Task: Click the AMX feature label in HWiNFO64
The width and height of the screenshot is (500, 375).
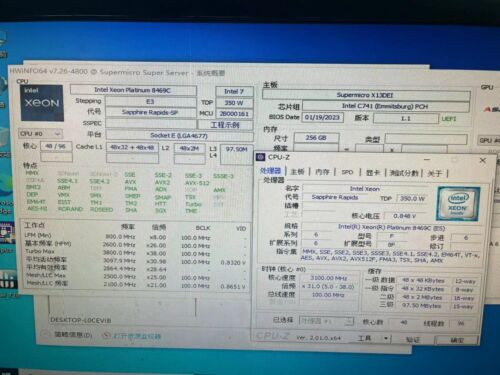Action: point(219,190)
